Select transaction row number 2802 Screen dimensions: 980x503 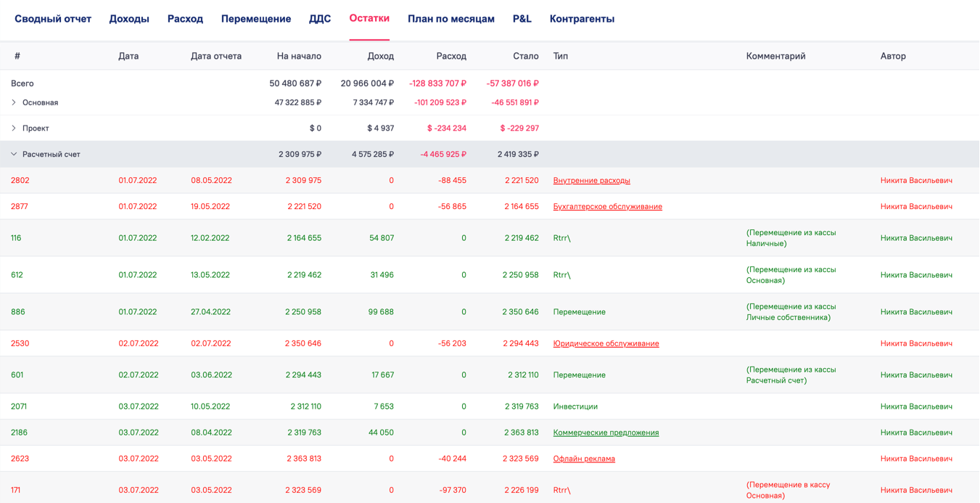click(x=20, y=180)
